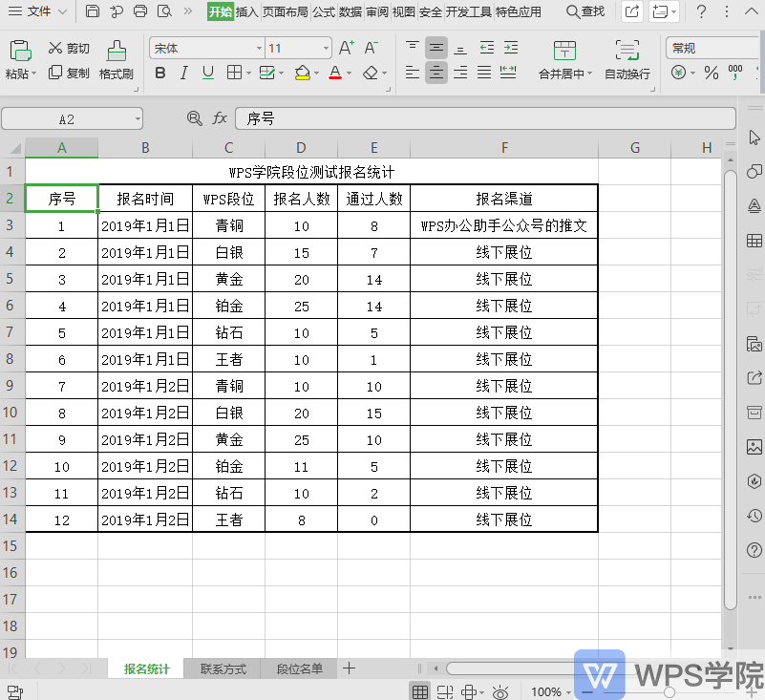Click the fx insert function icon

coord(220,118)
